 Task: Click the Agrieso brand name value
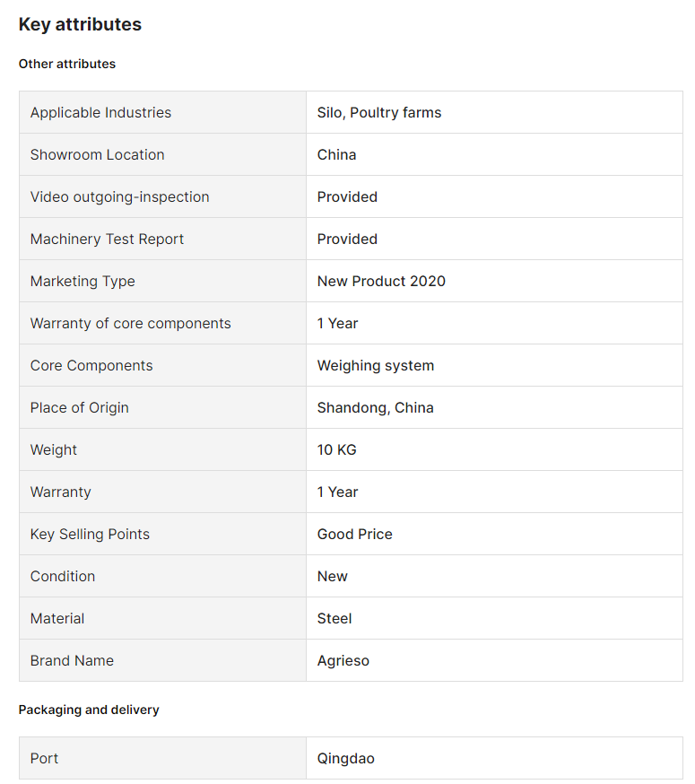[343, 660]
